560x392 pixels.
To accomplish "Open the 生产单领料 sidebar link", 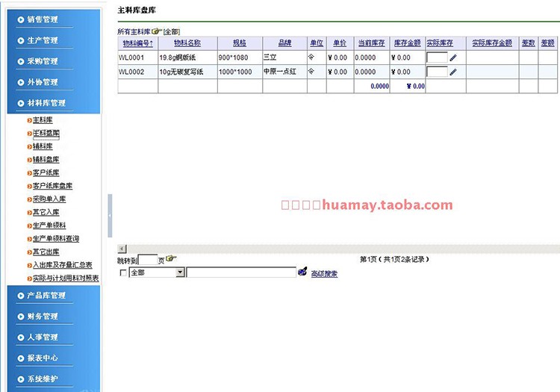I will (x=49, y=226).
